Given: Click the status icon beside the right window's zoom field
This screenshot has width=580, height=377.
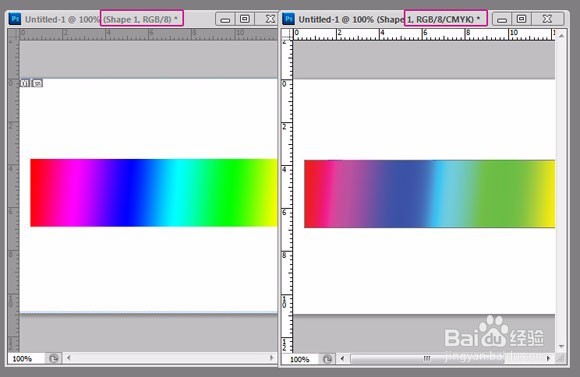Looking at the screenshot, I should click(x=327, y=359).
